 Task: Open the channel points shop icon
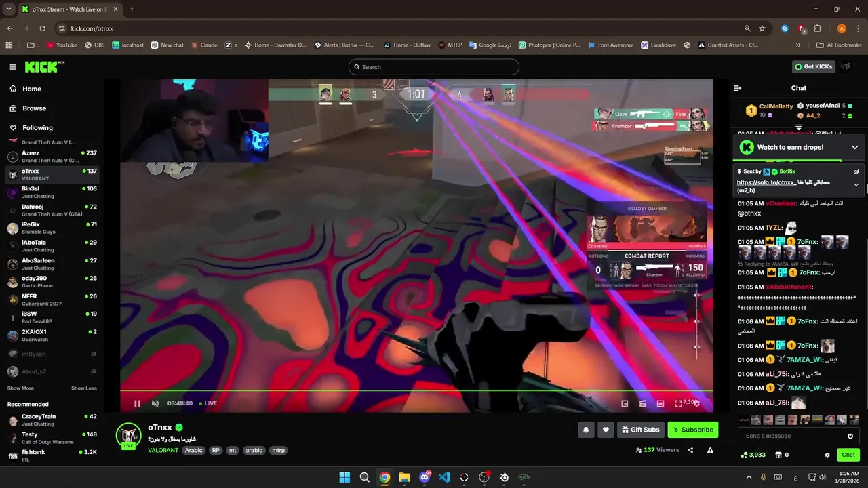(778, 455)
